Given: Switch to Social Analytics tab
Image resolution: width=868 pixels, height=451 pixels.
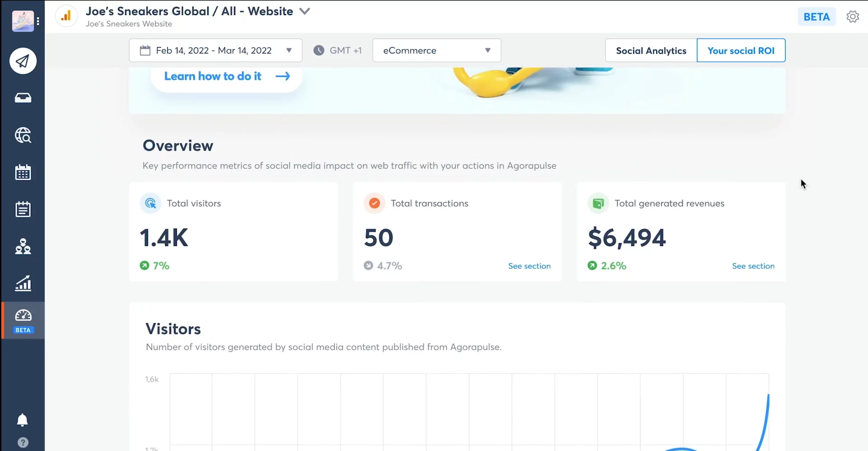Looking at the screenshot, I should tap(651, 51).
